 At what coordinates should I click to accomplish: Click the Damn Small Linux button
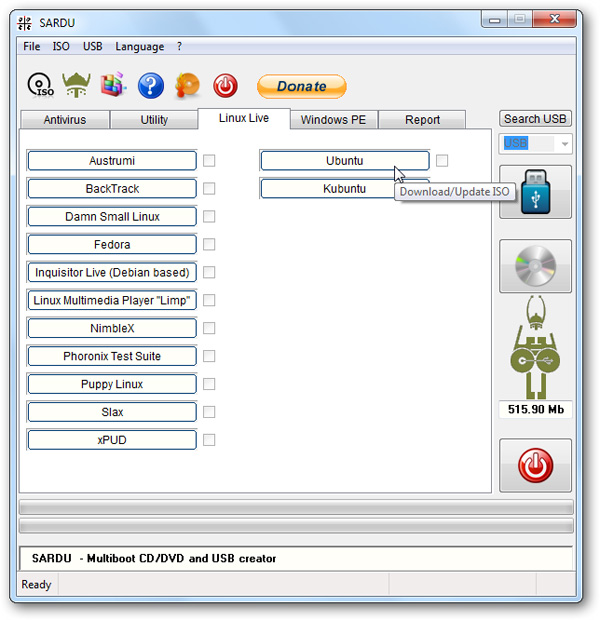(x=112, y=217)
